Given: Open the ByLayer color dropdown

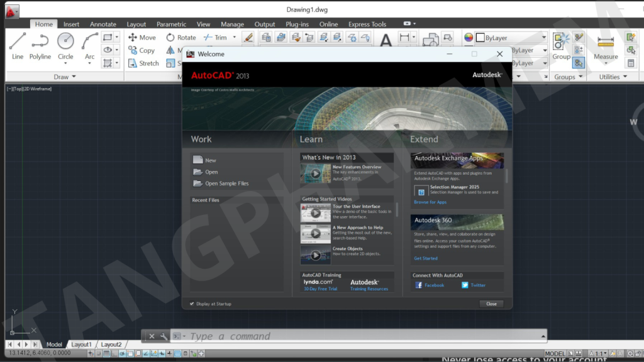Looking at the screenshot, I should pos(543,38).
